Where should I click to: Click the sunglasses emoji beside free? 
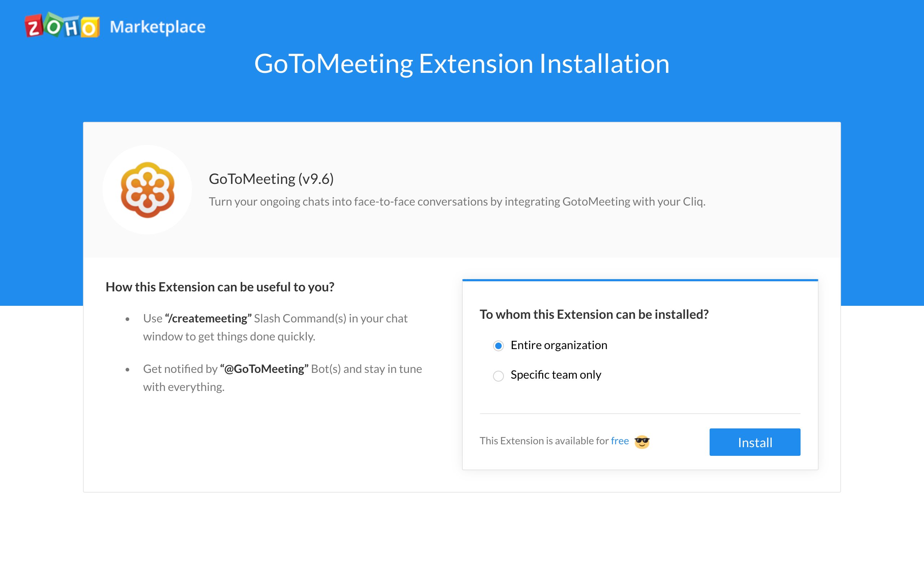(x=642, y=441)
